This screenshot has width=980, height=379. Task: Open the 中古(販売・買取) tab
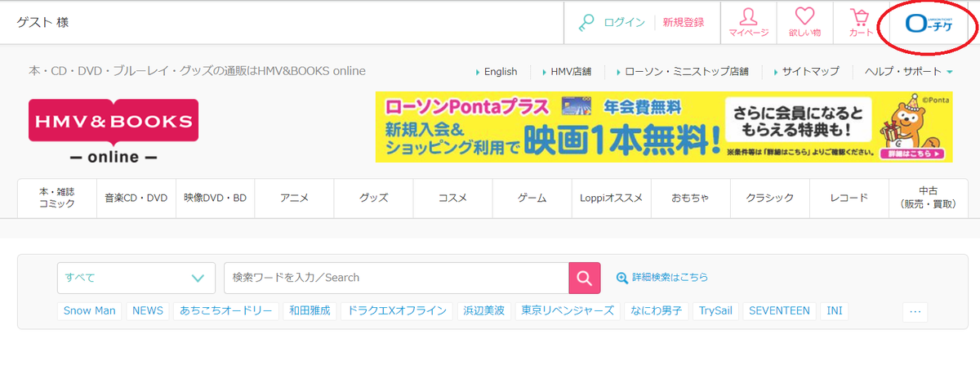[928, 198]
